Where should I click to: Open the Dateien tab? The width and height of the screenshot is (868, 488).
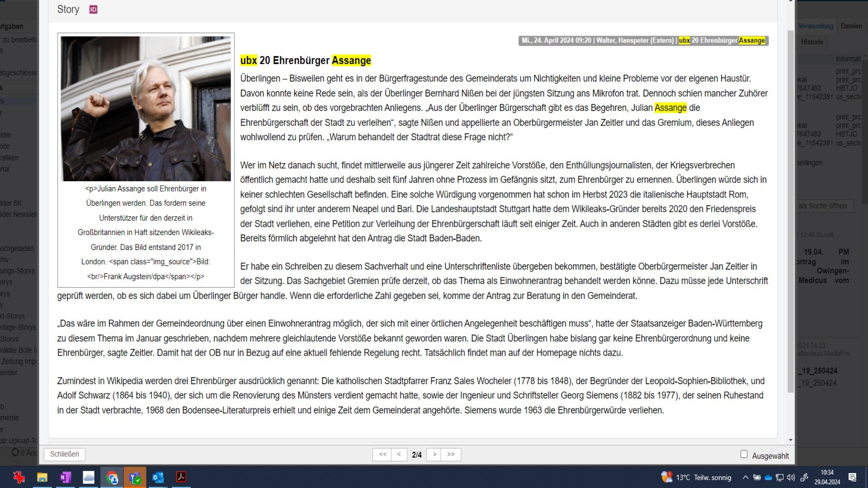click(x=851, y=26)
